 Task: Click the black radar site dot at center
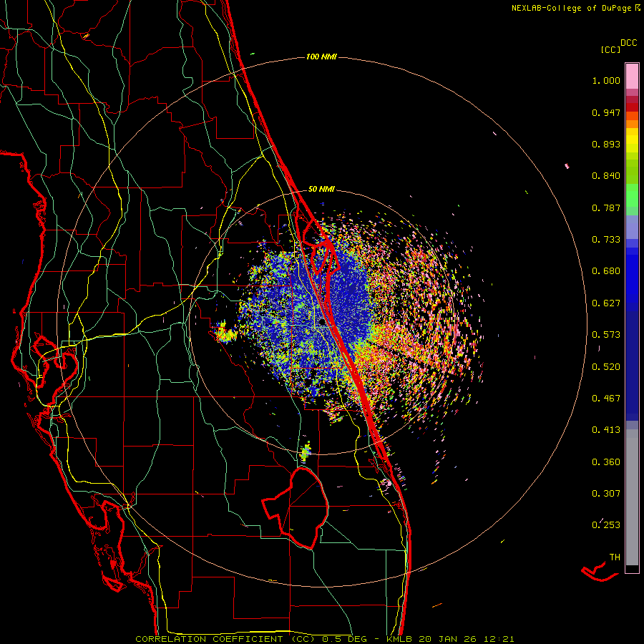pyautogui.click(x=322, y=322)
